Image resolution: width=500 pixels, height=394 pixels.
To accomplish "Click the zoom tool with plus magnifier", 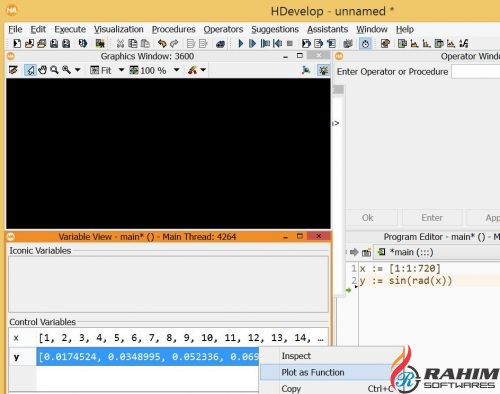I will (66, 70).
